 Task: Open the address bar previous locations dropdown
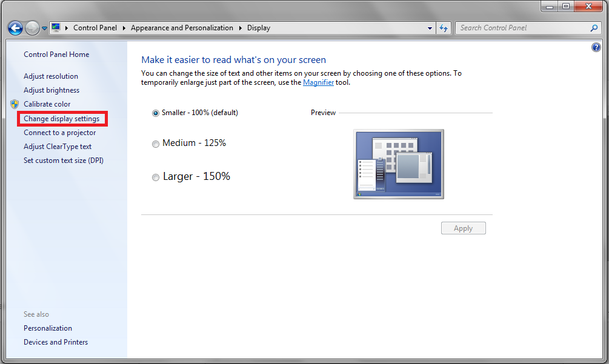tap(430, 28)
